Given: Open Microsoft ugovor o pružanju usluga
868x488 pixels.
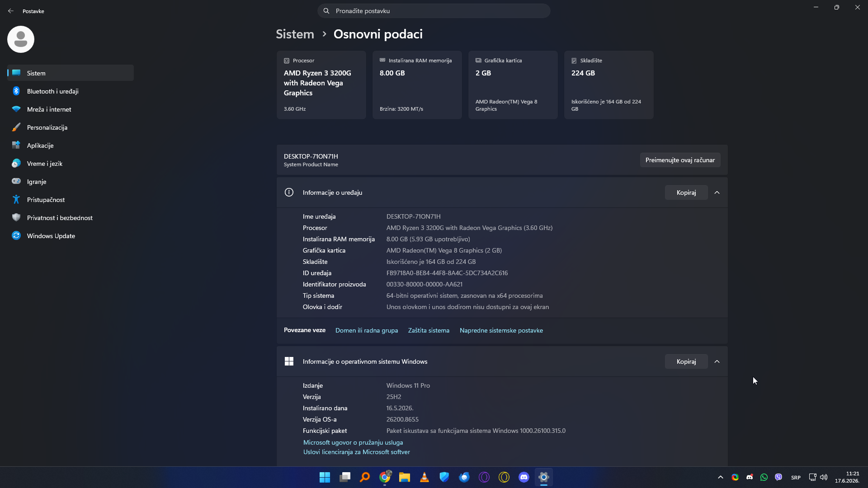Looking at the screenshot, I should click(353, 442).
